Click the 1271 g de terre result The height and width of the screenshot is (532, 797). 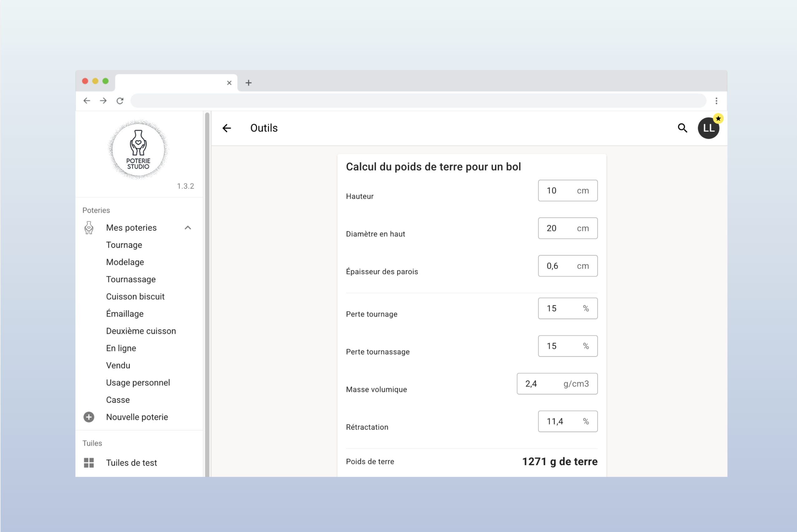click(560, 461)
